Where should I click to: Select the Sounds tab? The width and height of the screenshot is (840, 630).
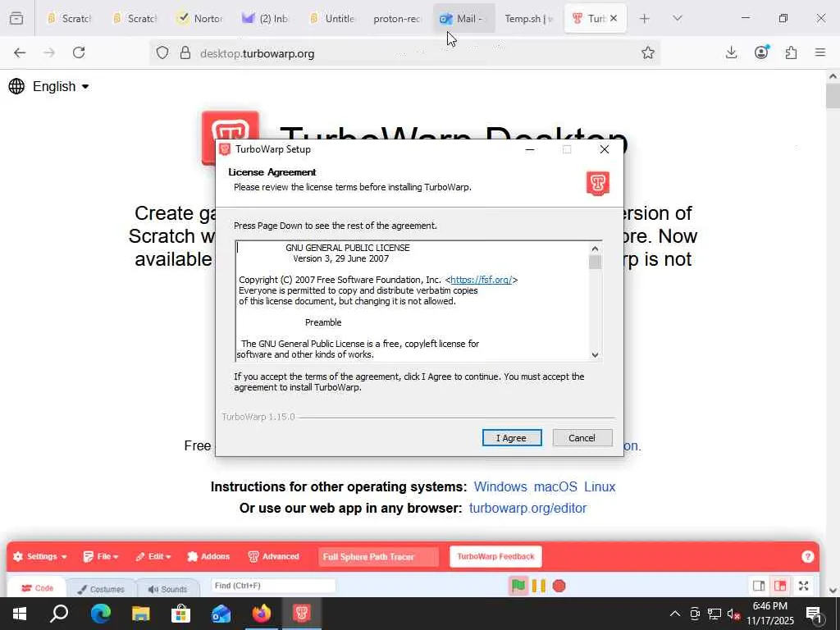pyautogui.click(x=167, y=589)
